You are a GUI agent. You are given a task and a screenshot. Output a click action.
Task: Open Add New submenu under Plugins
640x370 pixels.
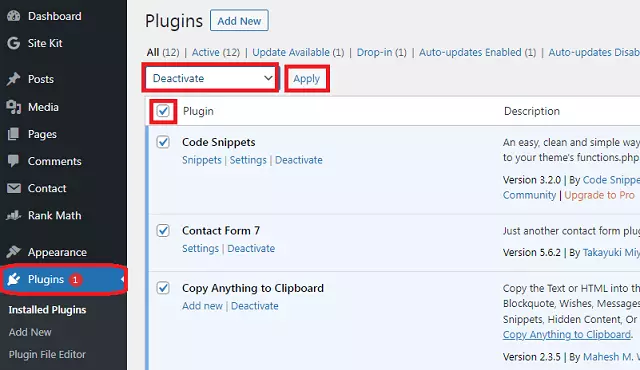(30, 332)
